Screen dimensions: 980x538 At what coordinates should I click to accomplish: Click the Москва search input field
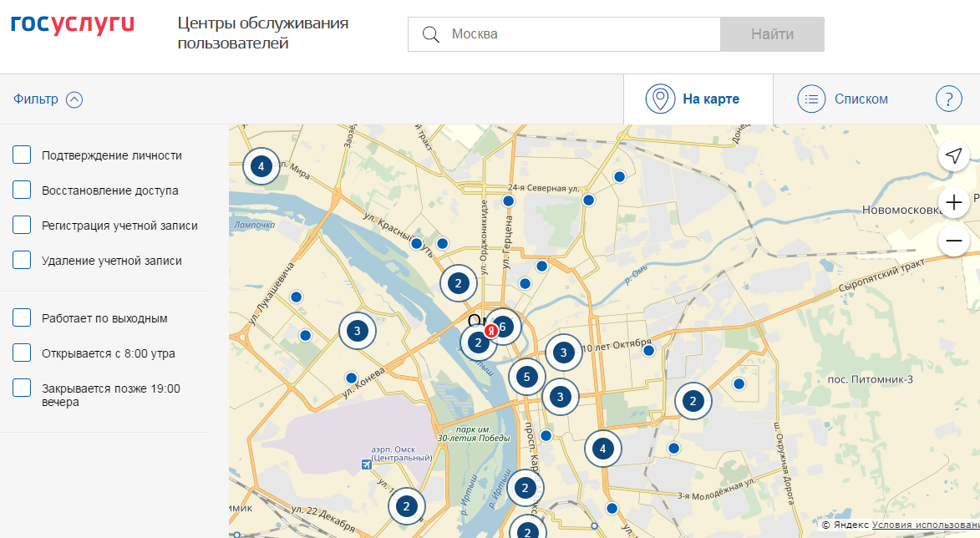581,34
